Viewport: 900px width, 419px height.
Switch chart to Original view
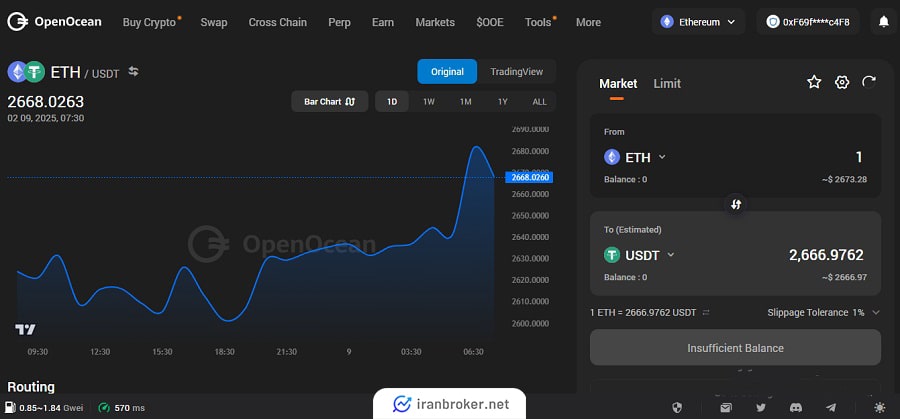pos(447,72)
